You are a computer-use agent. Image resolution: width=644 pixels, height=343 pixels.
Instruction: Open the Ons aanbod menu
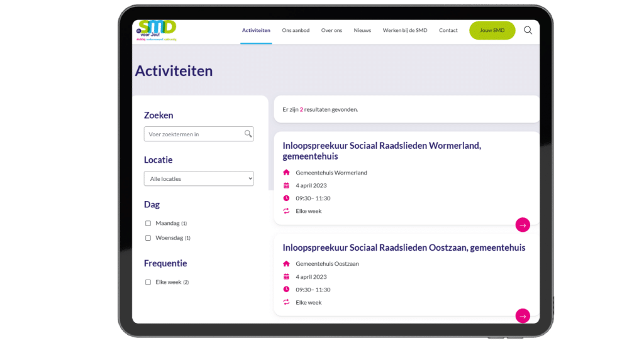click(296, 30)
